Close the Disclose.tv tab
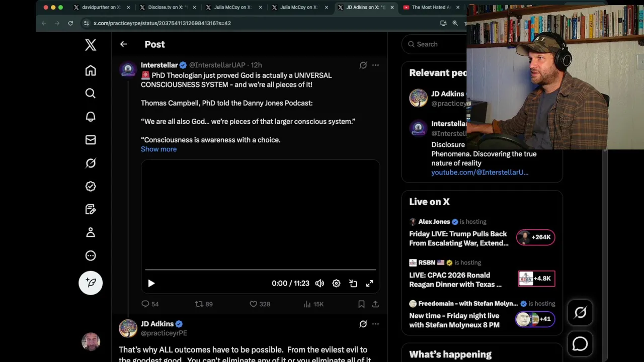Screen dimensions: 644x362 coord(194,8)
